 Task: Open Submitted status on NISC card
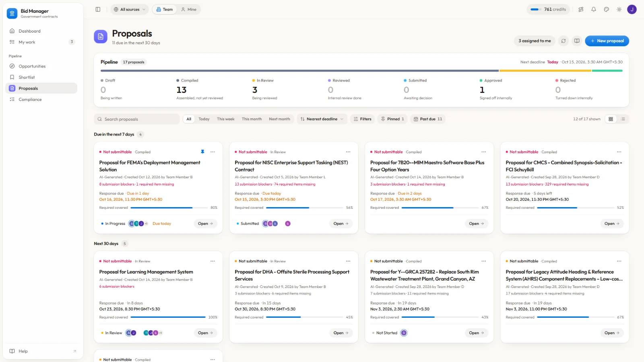coord(248,224)
